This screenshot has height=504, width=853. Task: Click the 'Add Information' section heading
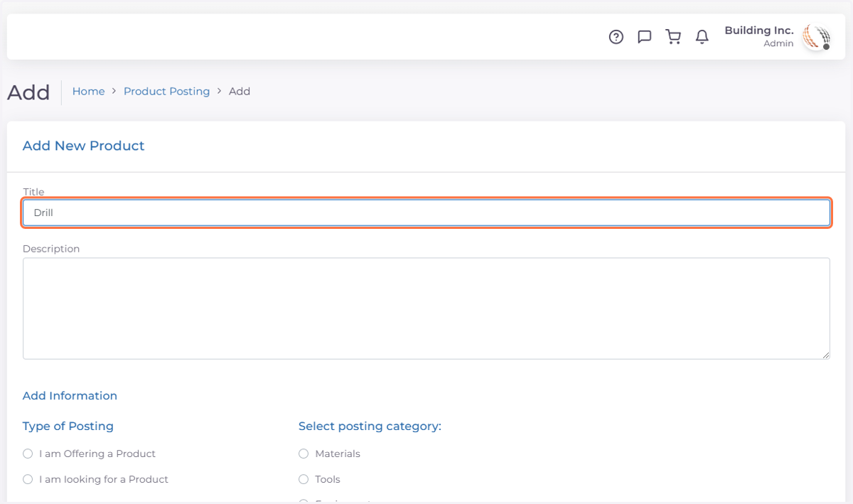pyautogui.click(x=70, y=396)
